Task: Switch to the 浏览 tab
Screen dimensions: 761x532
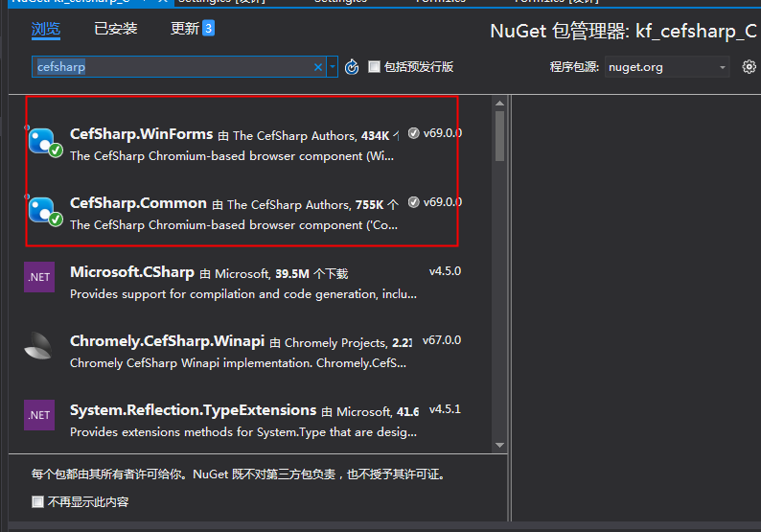Action: [x=46, y=29]
